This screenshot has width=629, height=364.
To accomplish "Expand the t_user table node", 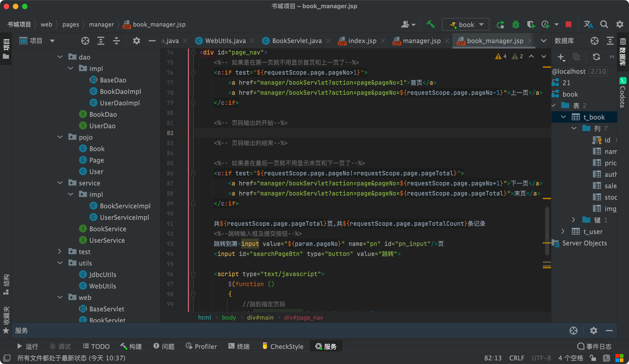I will coord(563,231).
